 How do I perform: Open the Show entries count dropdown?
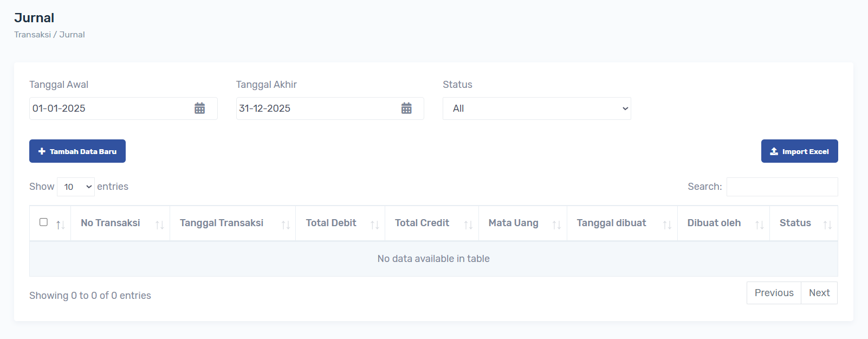point(76,187)
